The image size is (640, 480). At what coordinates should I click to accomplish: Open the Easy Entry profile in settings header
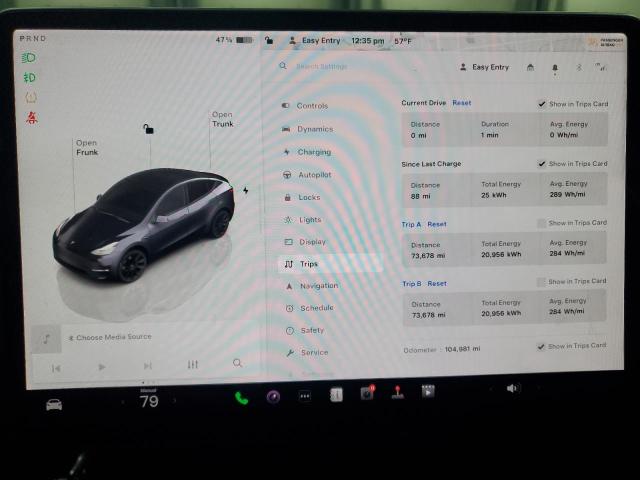pyautogui.click(x=484, y=67)
